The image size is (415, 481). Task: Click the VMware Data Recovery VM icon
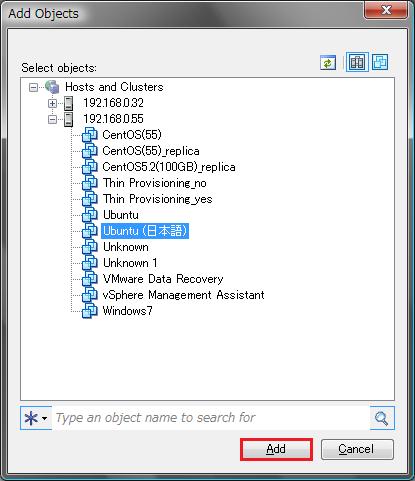(x=90, y=279)
